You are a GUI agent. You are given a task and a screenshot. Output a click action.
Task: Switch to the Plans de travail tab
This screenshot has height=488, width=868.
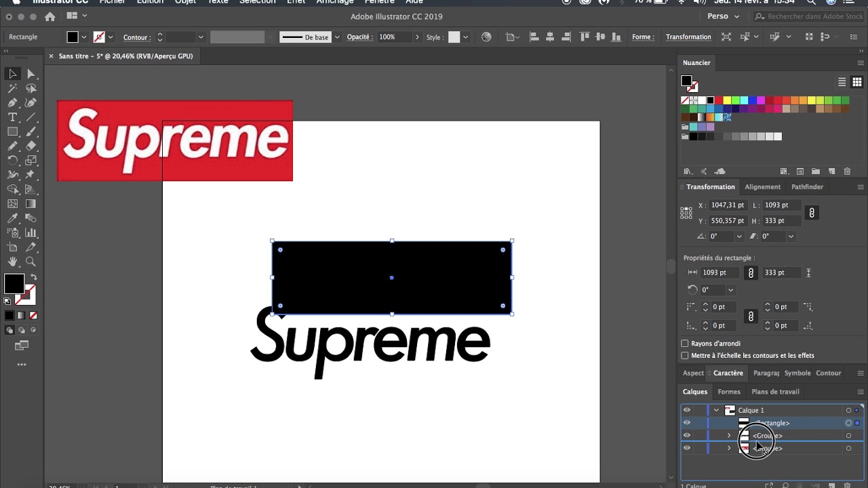point(775,392)
